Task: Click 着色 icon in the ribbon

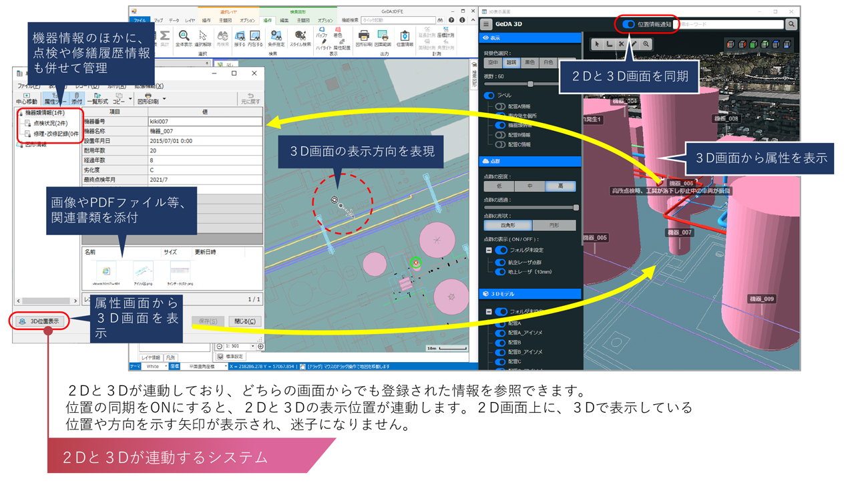Action: tap(338, 32)
